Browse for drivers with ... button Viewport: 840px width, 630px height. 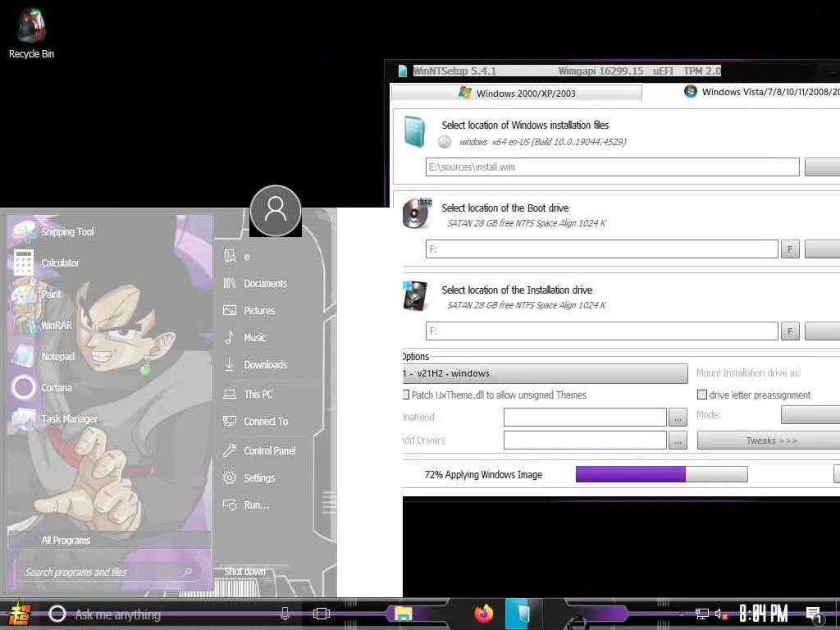click(678, 441)
